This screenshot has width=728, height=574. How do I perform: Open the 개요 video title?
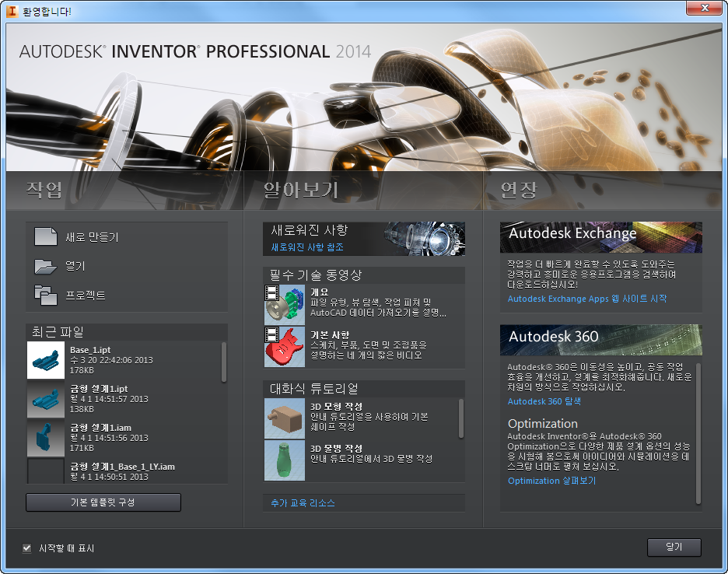(x=320, y=292)
